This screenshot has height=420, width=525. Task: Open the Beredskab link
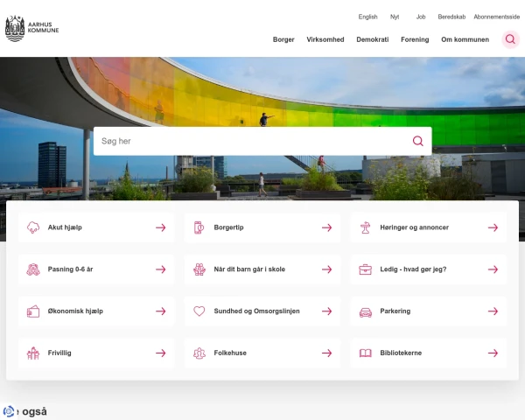(x=451, y=17)
